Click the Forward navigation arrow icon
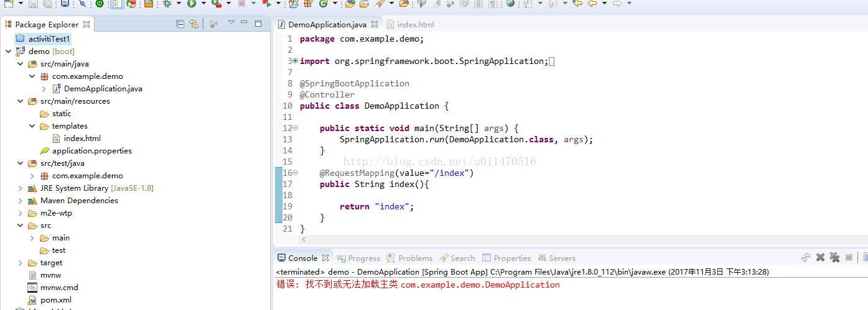This screenshot has width=868, height=310. point(617,4)
